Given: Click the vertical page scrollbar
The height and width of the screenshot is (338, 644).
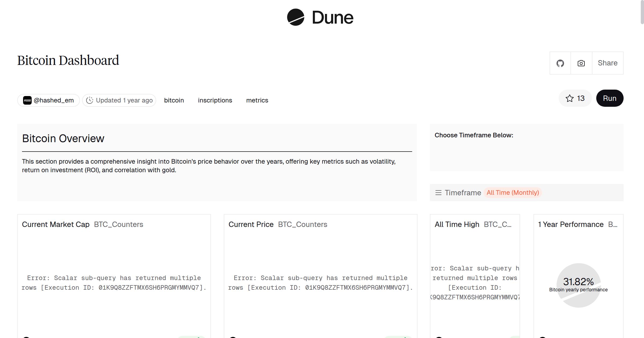Looking at the screenshot, I should click(x=642, y=12).
